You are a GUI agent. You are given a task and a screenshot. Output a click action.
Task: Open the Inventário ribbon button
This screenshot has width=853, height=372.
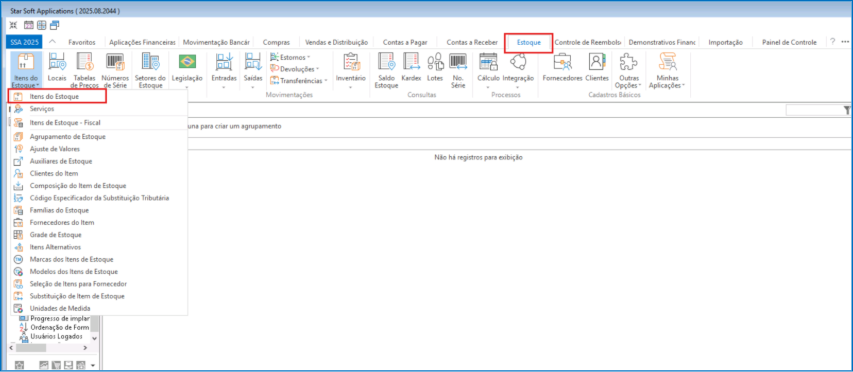coord(350,69)
